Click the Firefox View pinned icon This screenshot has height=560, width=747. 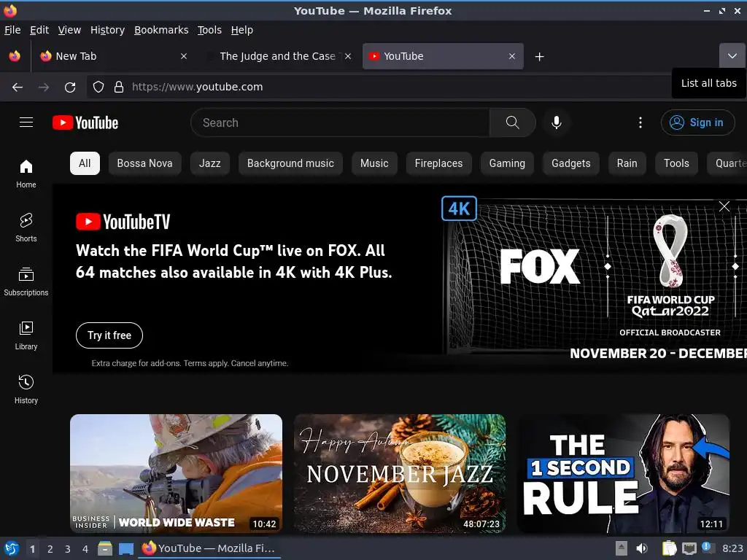[x=15, y=56]
